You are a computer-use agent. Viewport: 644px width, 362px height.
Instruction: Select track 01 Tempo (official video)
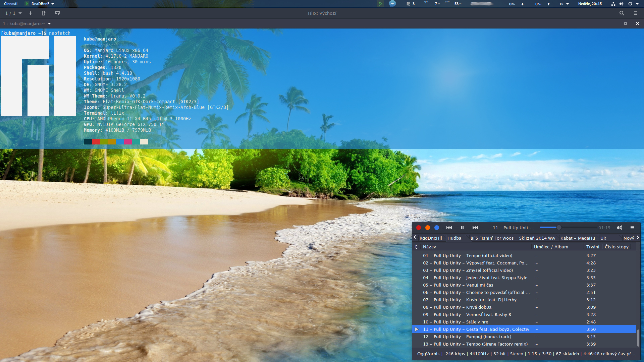524,255
